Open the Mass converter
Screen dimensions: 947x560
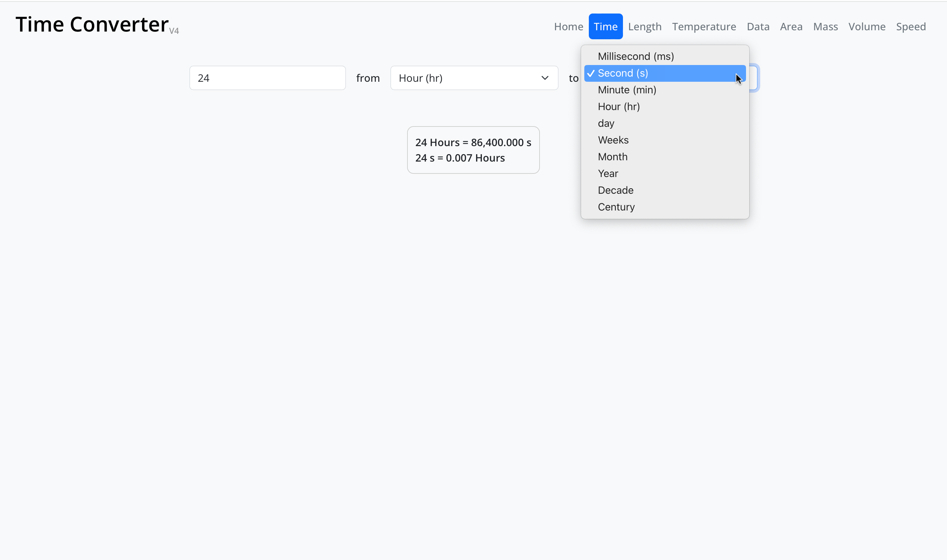825,26
